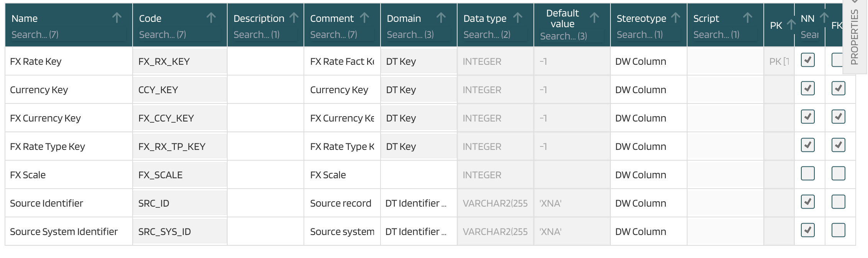Enable NN checkbox for FX Scale row
868x258 pixels.
(807, 174)
